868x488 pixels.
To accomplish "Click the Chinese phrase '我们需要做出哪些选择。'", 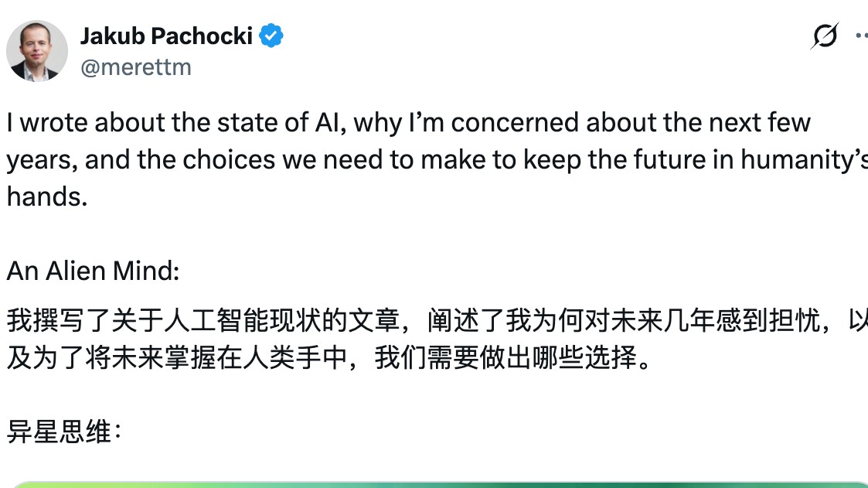I will [514, 358].
